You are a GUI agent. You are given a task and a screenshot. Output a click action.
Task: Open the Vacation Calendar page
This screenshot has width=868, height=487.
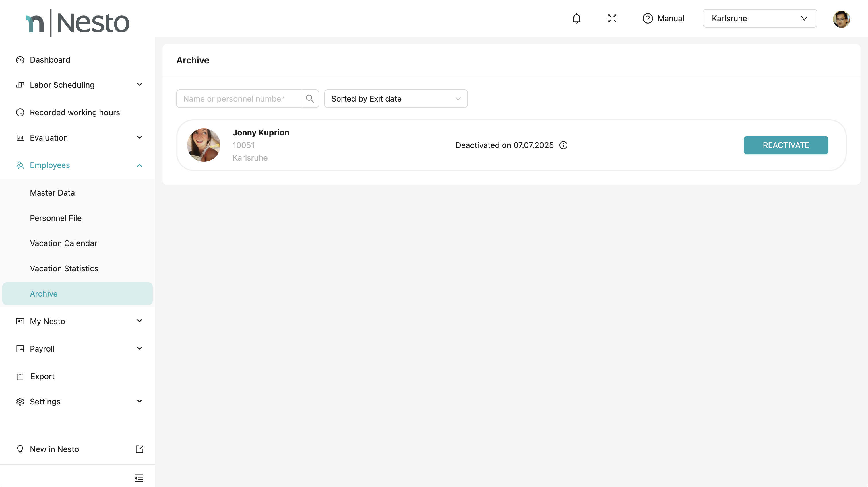[x=63, y=243]
